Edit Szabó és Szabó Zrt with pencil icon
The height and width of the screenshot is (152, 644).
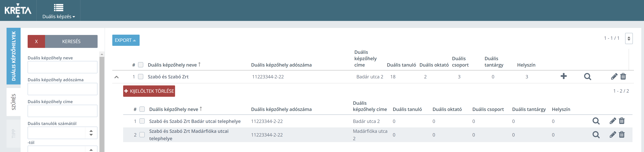pyautogui.click(x=614, y=76)
